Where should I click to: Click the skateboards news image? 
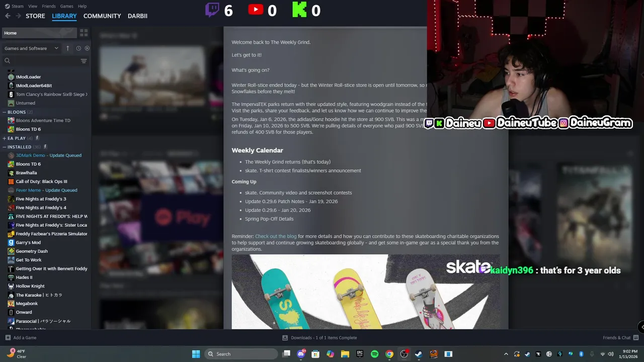coord(366,292)
